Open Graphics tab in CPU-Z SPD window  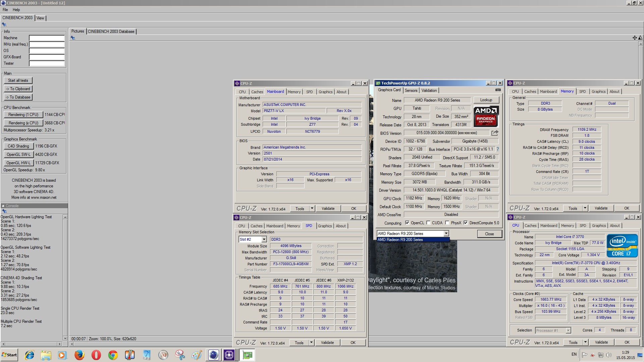[325, 226]
